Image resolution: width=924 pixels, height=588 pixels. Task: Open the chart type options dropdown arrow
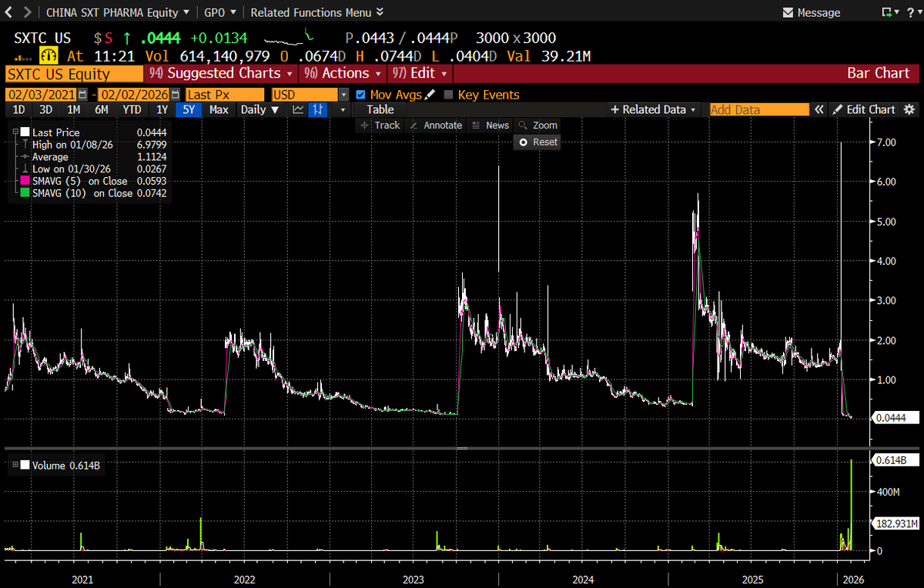343,109
